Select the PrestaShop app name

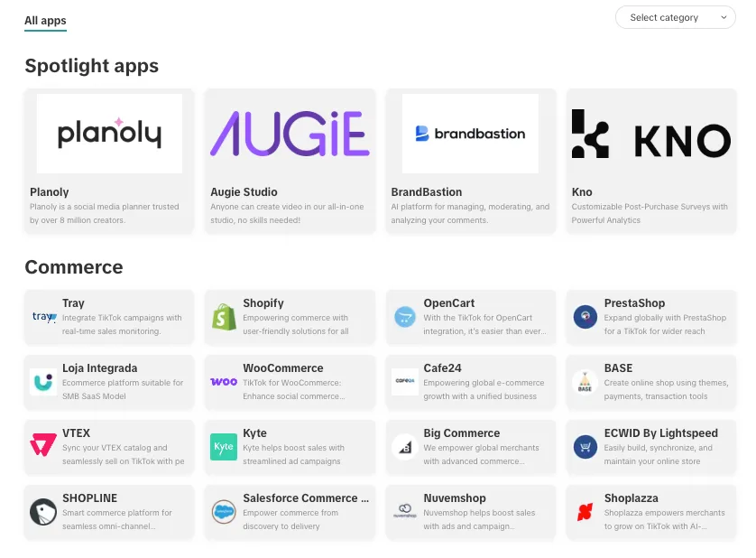coord(634,303)
